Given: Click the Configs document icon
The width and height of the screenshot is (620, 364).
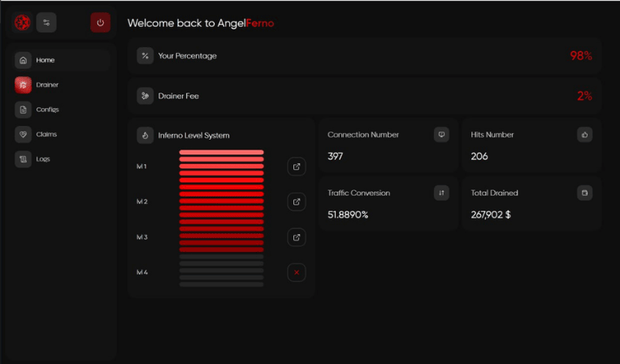Looking at the screenshot, I should tap(24, 110).
